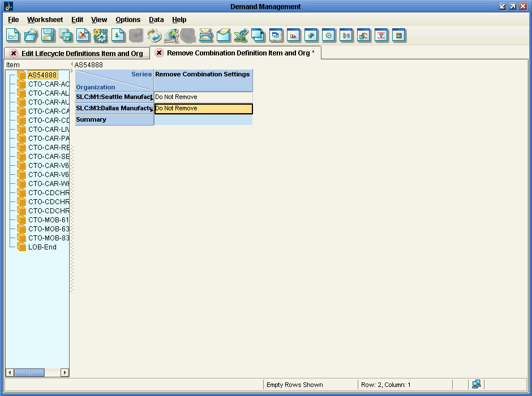
Task: Close the Remove Combination Definition tab
Action: [x=159, y=53]
